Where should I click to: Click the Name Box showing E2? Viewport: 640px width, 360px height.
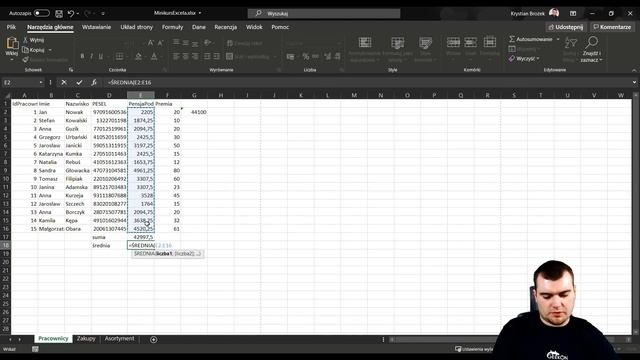tap(20, 82)
